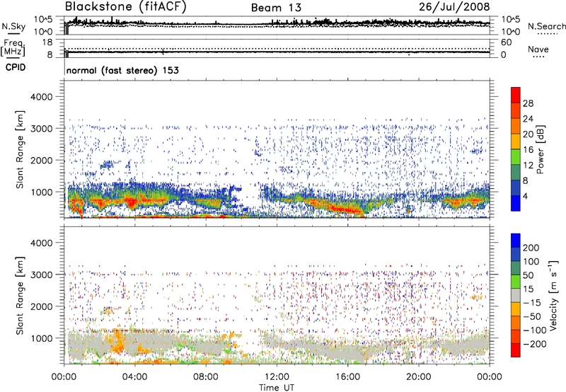Select the 'Power [dB]' color bar title
This screenshot has width=566, height=392.
click(541, 150)
